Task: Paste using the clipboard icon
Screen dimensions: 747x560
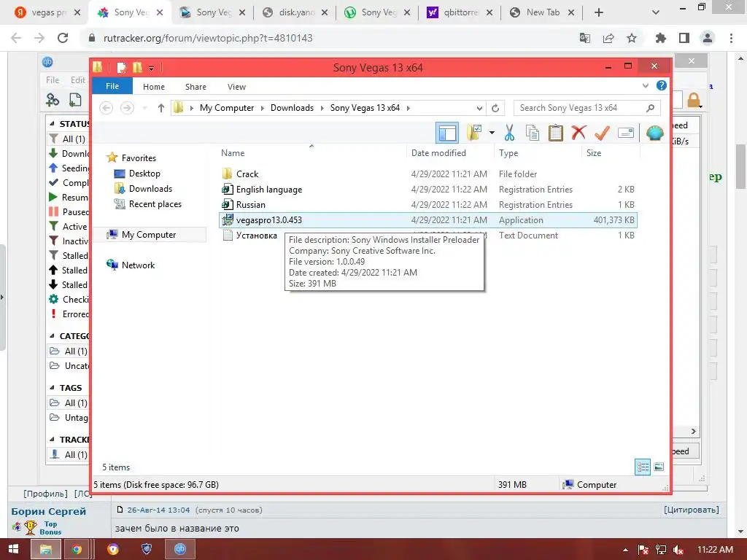Action: 555,133
